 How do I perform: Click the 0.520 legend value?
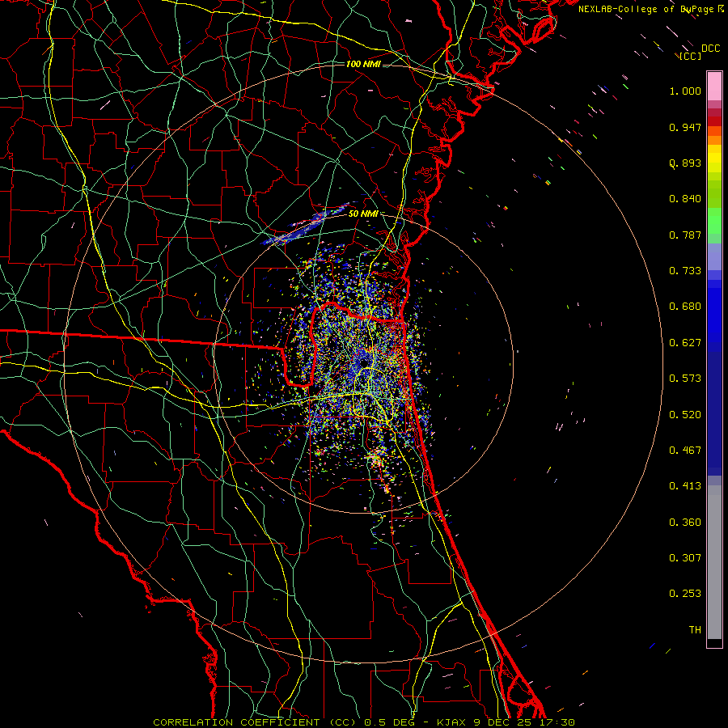pyautogui.click(x=685, y=415)
